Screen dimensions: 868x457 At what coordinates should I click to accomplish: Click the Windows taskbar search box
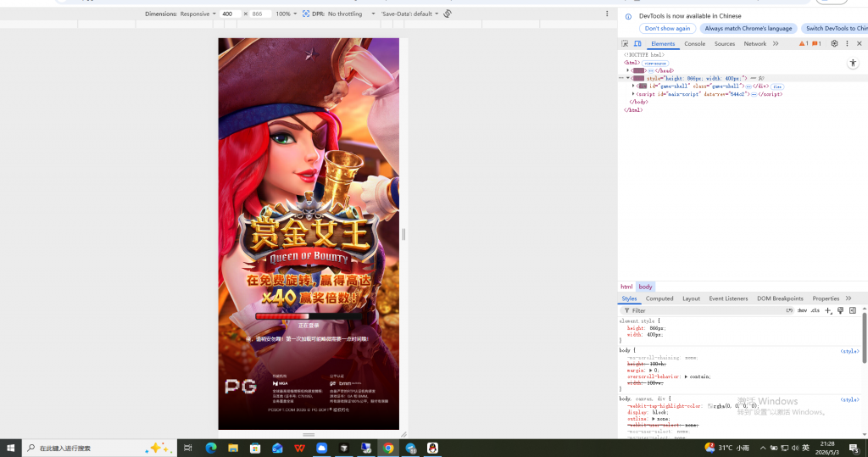click(x=100, y=449)
